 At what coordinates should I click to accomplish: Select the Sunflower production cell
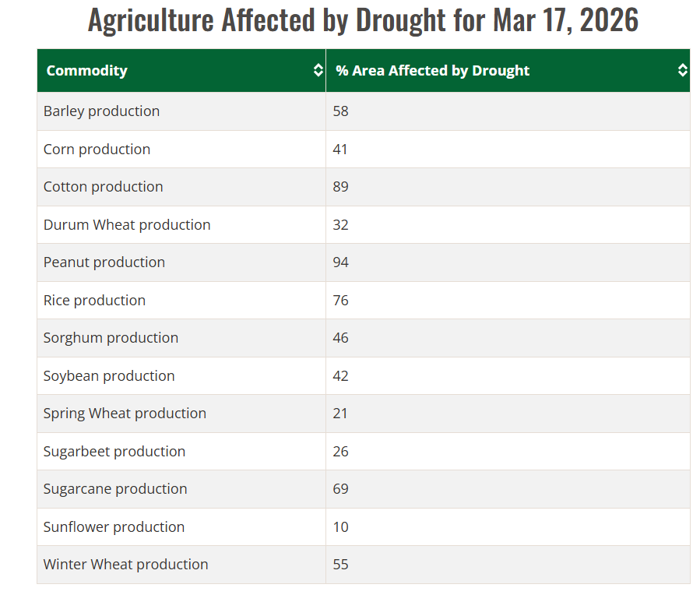(114, 527)
